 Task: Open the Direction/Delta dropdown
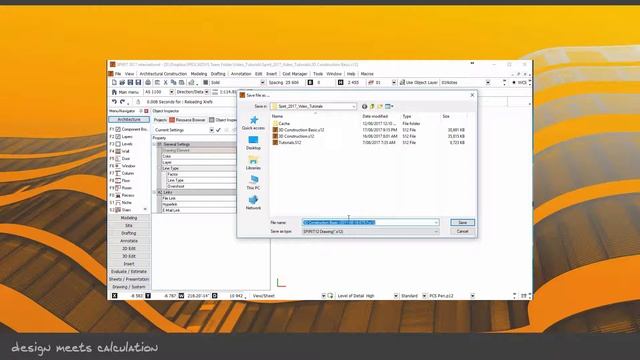pyautogui.click(x=207, y=92)
